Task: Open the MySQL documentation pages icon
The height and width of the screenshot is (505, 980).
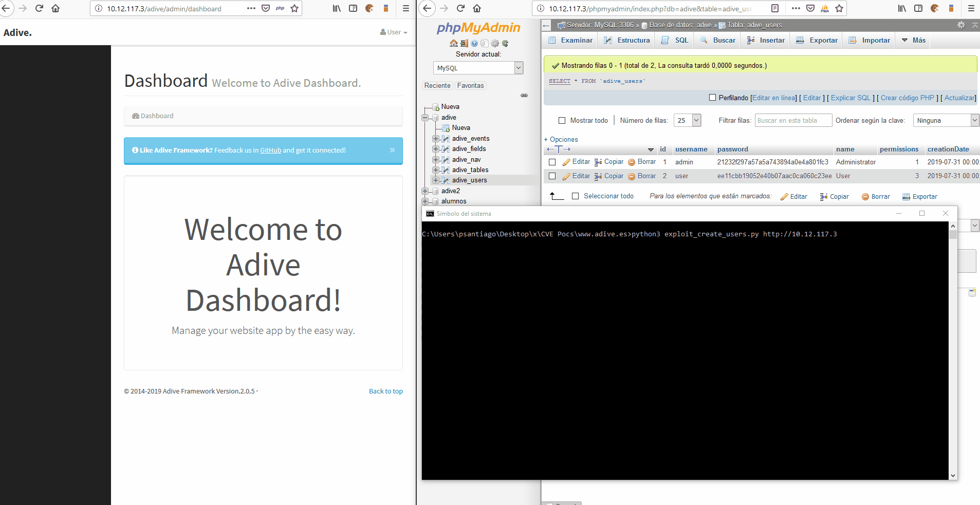Action: pos(485,44)
